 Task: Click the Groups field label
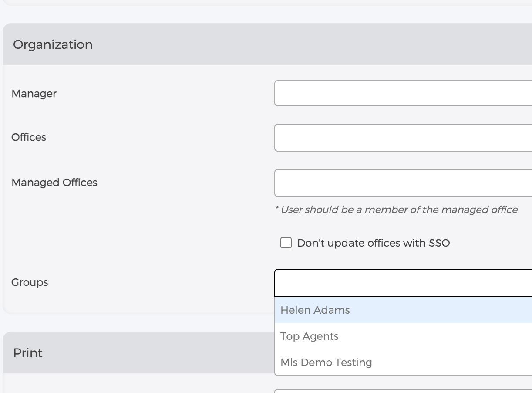click(x=30, y=282)
